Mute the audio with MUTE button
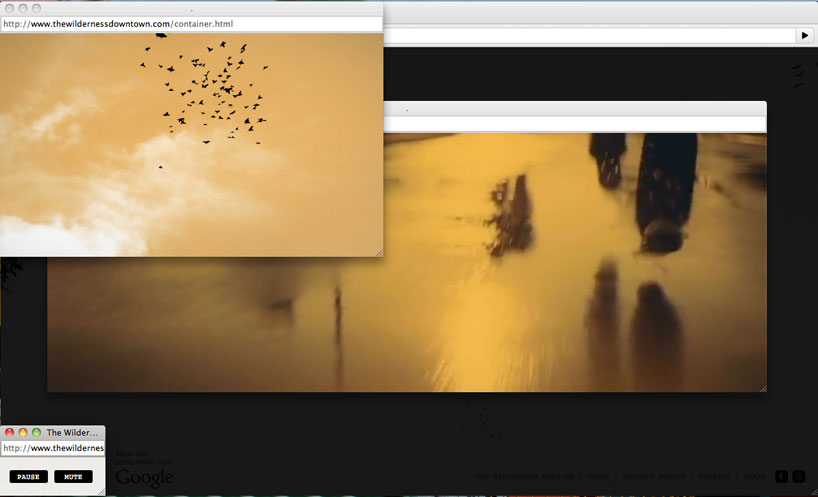Viewport: 818px width, 497px height. tap(73, 477)
